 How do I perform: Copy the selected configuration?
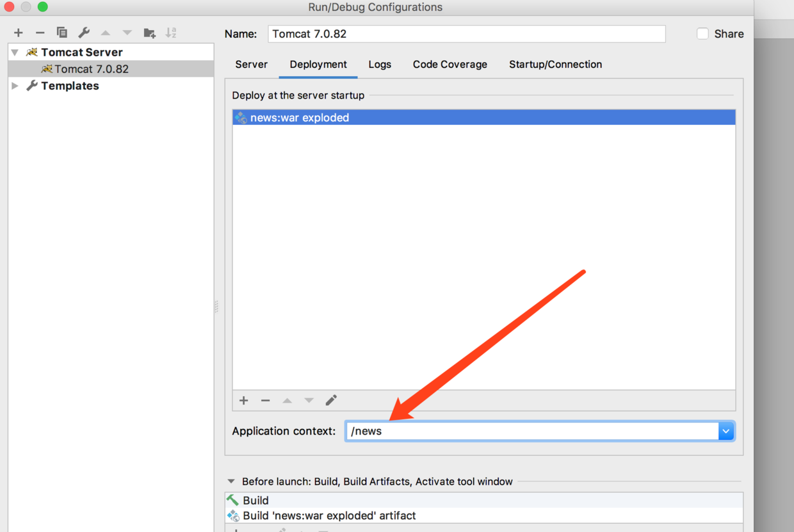pos(61,33)
